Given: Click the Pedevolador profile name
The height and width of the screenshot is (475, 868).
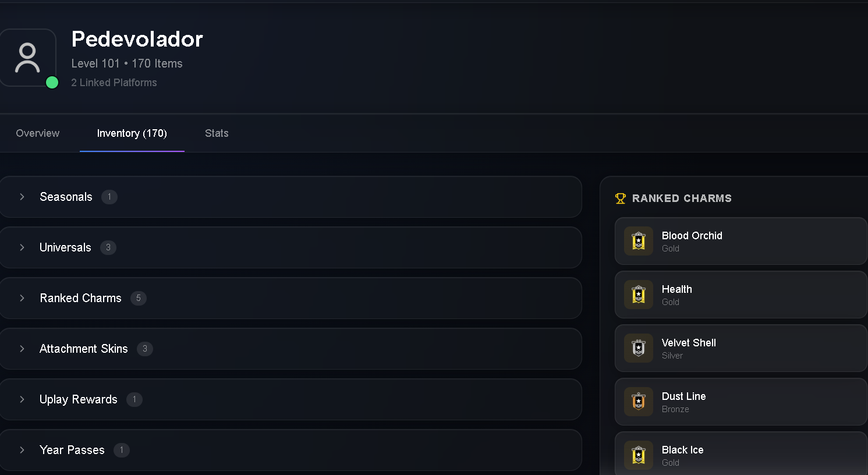Looking at the screenshot, I should pyautogui.click(x=137, y=39).
